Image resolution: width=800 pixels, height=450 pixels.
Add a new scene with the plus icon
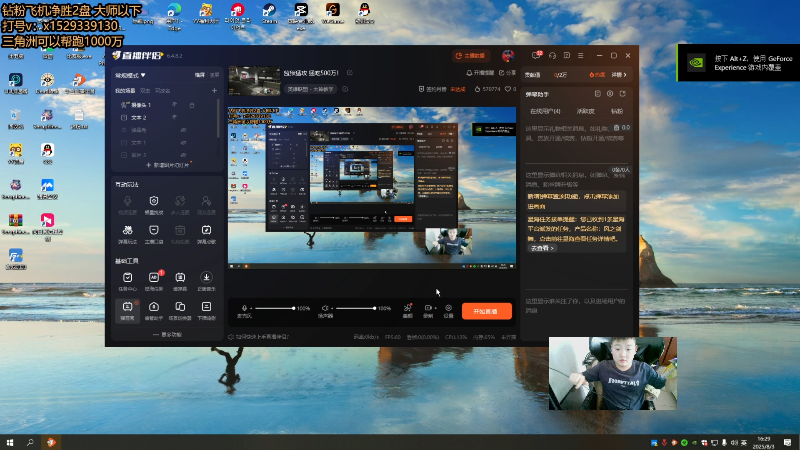tap(214, 91)
